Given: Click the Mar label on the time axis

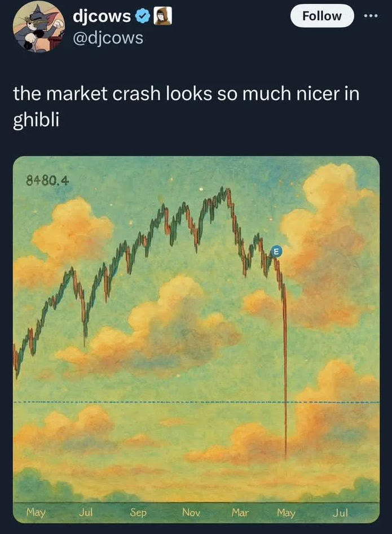Looking at the screenshot, I should point(240,512).
